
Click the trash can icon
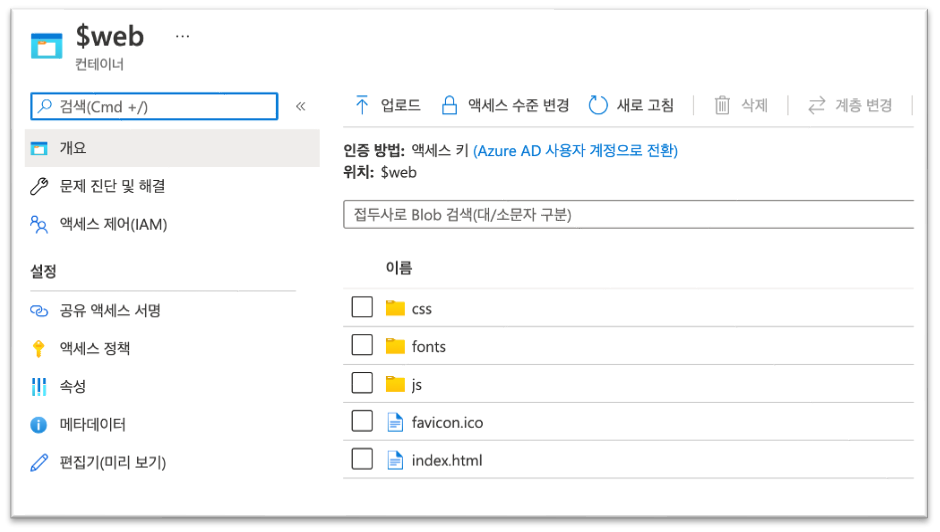pos(722,106)
